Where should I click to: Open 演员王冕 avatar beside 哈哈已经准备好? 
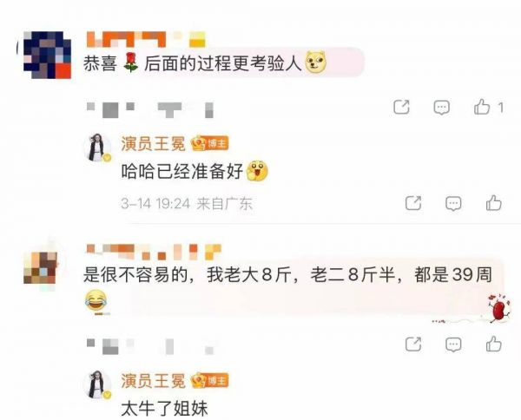point(97,148)
